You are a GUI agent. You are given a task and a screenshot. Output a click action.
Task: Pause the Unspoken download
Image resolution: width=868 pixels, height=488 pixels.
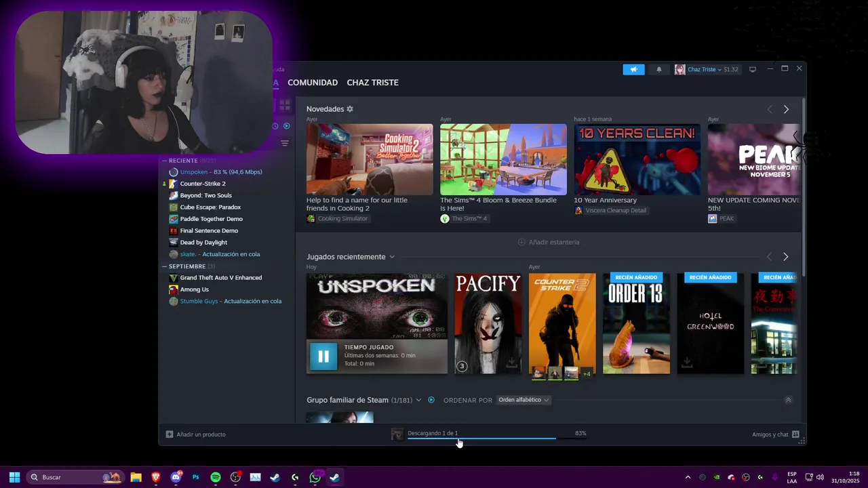pyautogui.click(x=323, y=356)
